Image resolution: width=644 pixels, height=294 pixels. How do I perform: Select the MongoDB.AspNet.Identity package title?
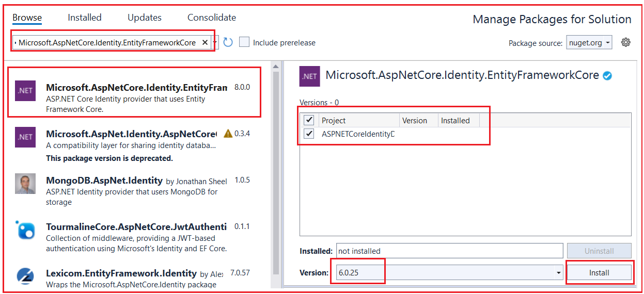(104, 181)
